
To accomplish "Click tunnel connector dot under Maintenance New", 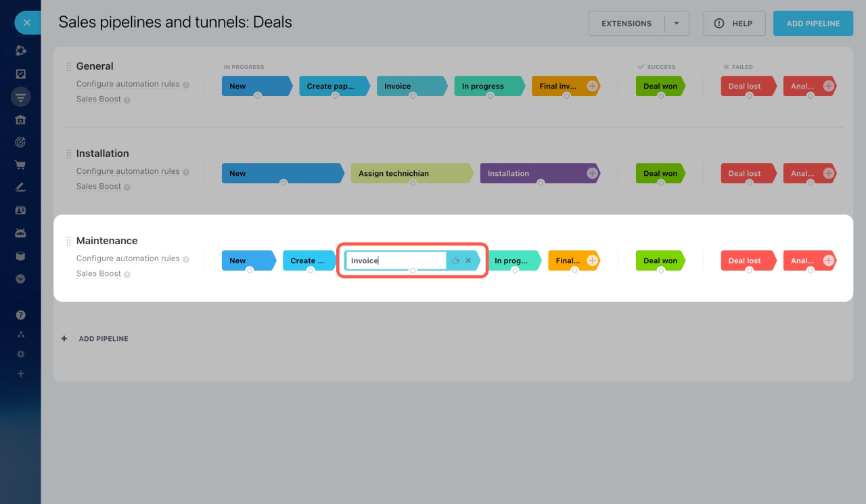I will (250, 270).
